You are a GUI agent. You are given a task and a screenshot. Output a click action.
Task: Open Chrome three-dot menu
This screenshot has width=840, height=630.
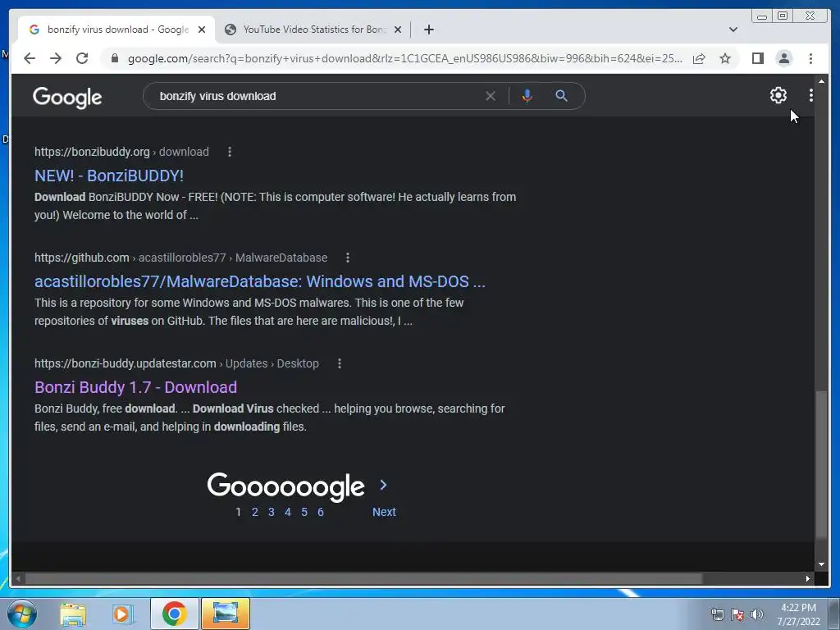[x=810, y=58]
